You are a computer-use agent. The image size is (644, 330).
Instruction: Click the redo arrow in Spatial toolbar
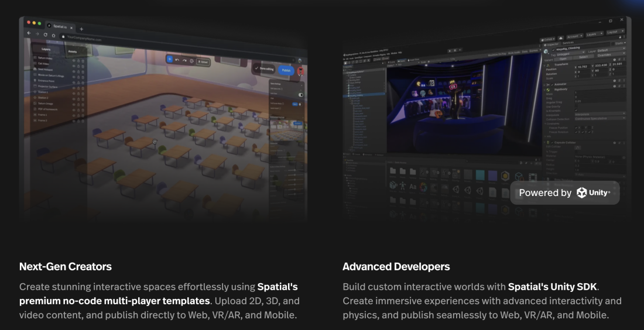184,61
